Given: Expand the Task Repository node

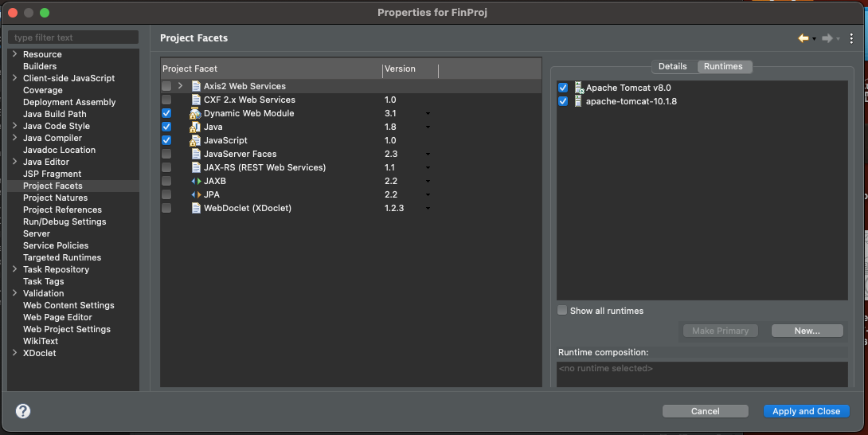Looking at the screenshot, I should pos(15,268).
